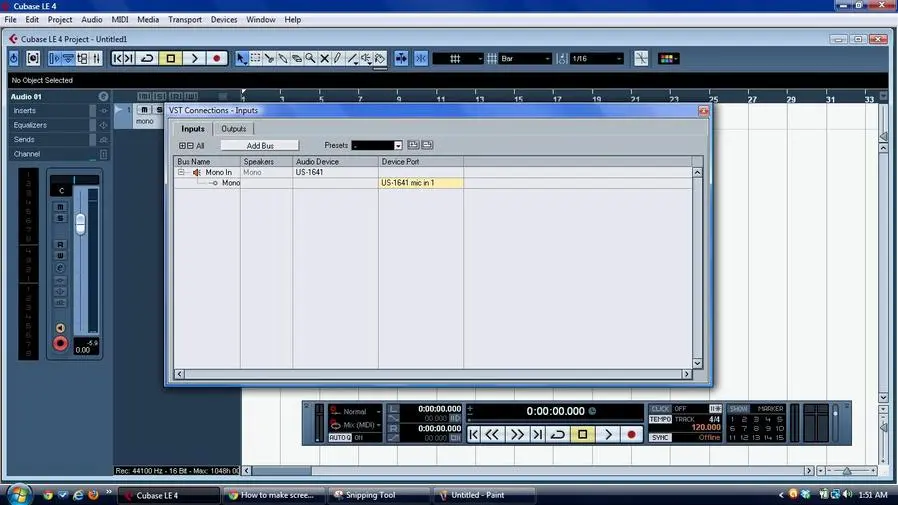Image resolution: width=898 pixels, height=505 pixels.
Task: Open the File menu
Action: 10,19
